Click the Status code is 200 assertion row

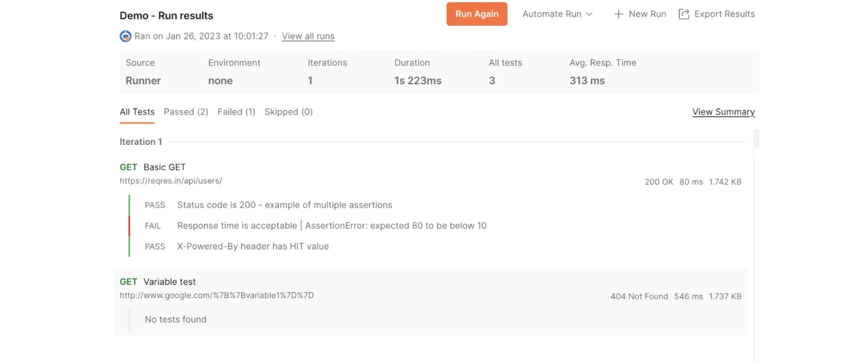(285, 205)
